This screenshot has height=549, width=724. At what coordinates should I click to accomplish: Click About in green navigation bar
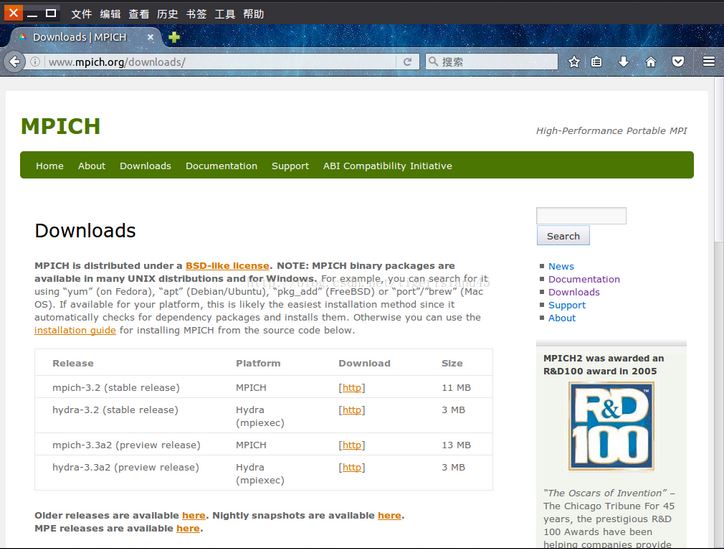tap(91, 166)
